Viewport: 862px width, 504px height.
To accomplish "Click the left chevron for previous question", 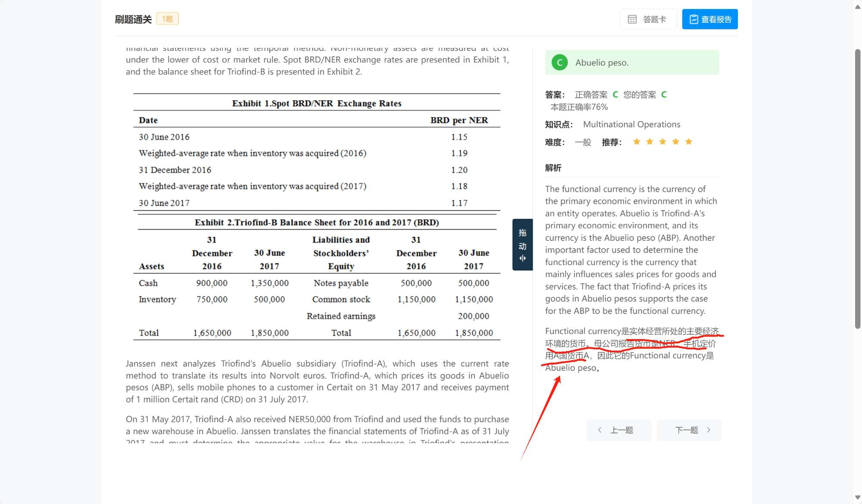I will pos(600,430).
